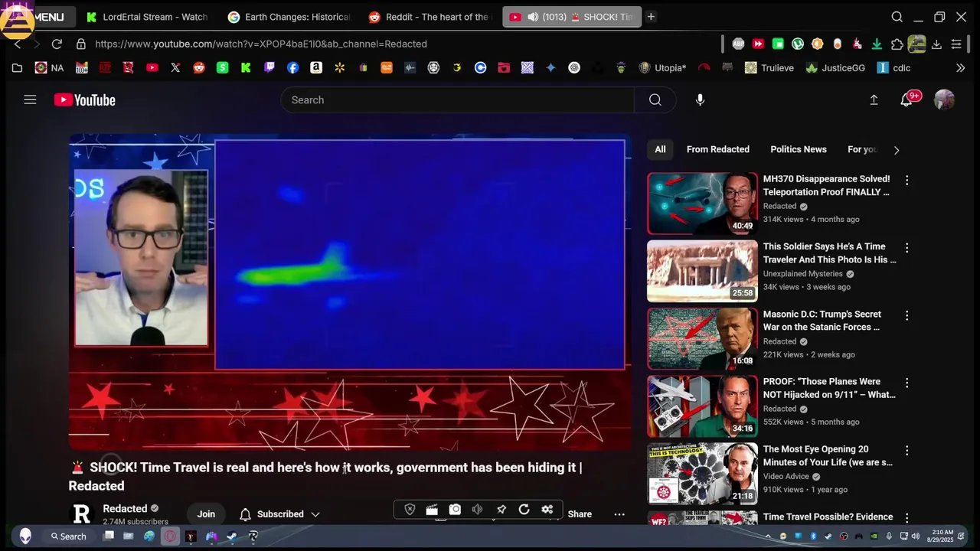
Task: Show hidden system tray icons chevron
Action: point(768,536)
